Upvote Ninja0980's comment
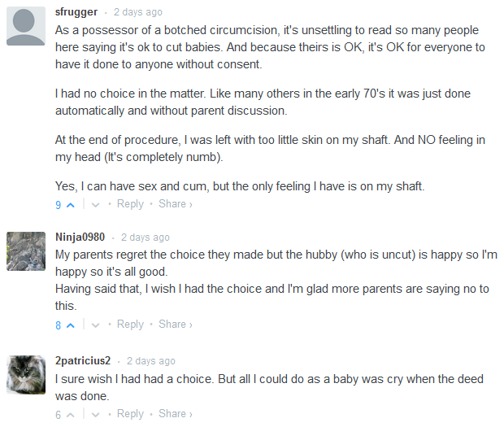The image size is (504, 427). (x=70, y=325)
